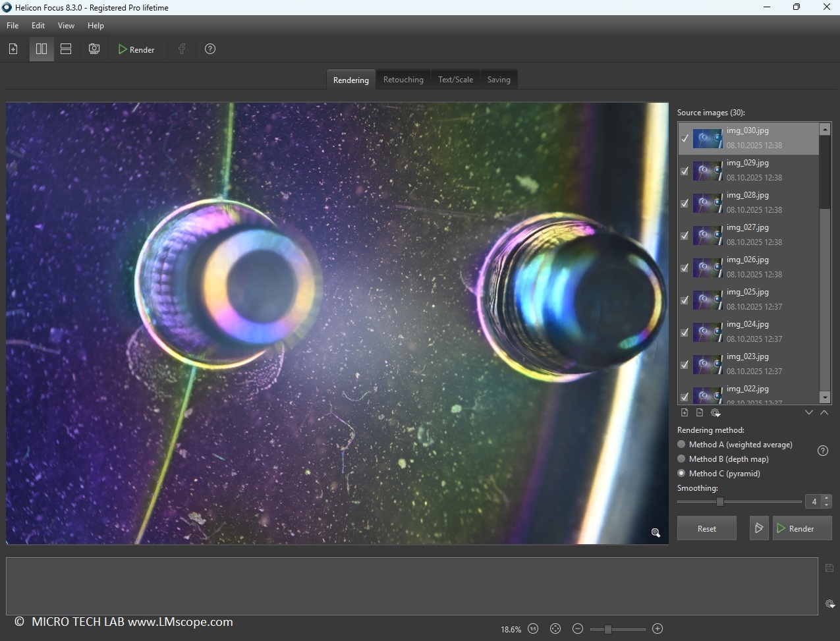Click the zoom in plus icon
Viewport: 840px width, 641px height.
[657, 629]
